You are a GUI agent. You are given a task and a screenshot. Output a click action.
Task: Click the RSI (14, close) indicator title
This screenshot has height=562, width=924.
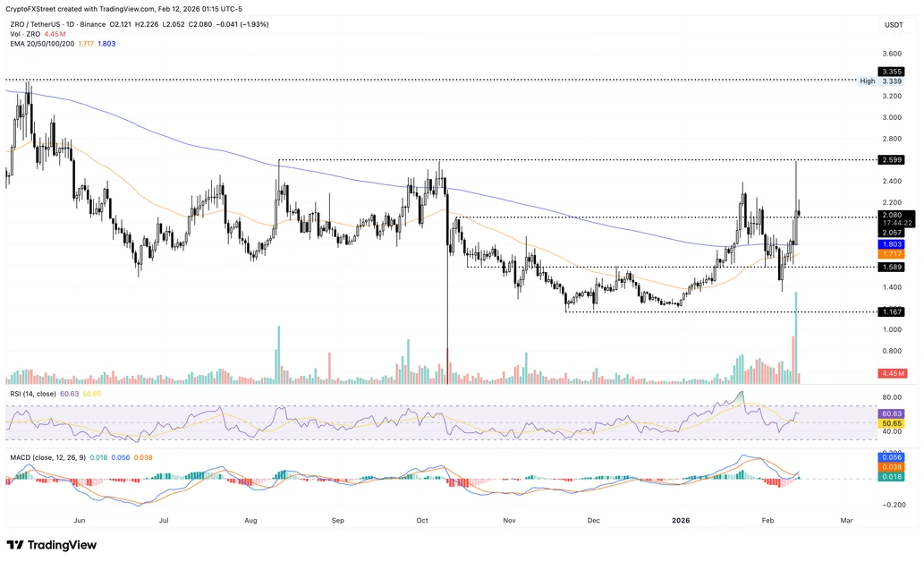click(34, 393)
